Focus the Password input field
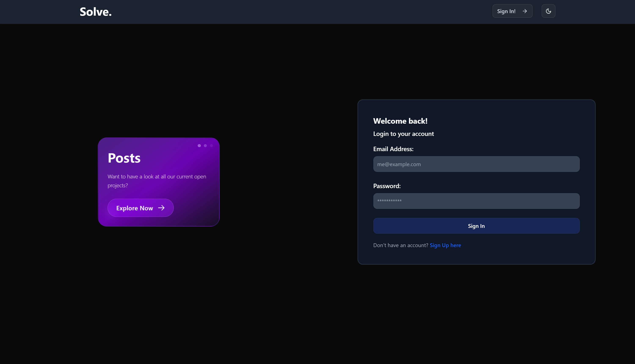 pyautogui.click(x=476, y=201)
